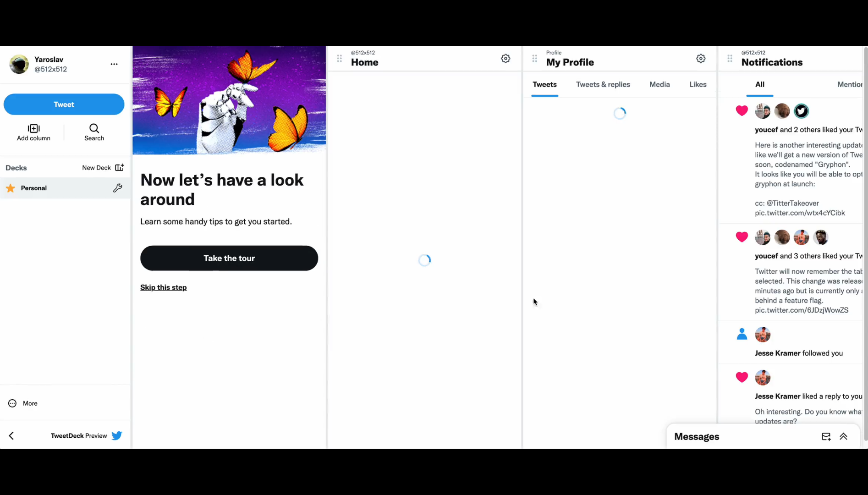Viewport: 868px width, 495px height.
Task: Click heart icon on 'liked a reply' notification
Action: (742, 377)
